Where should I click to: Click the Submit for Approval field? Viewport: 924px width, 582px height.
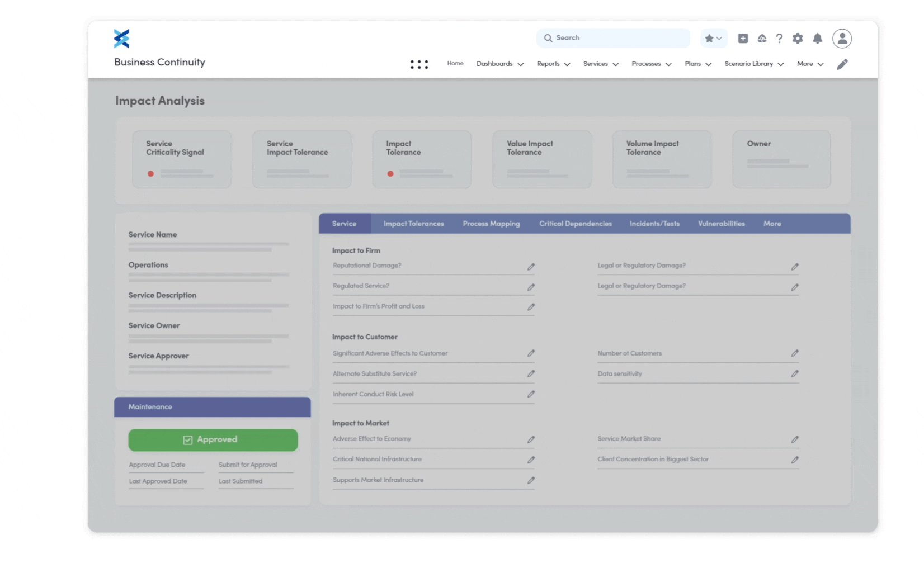click(256, 465)
